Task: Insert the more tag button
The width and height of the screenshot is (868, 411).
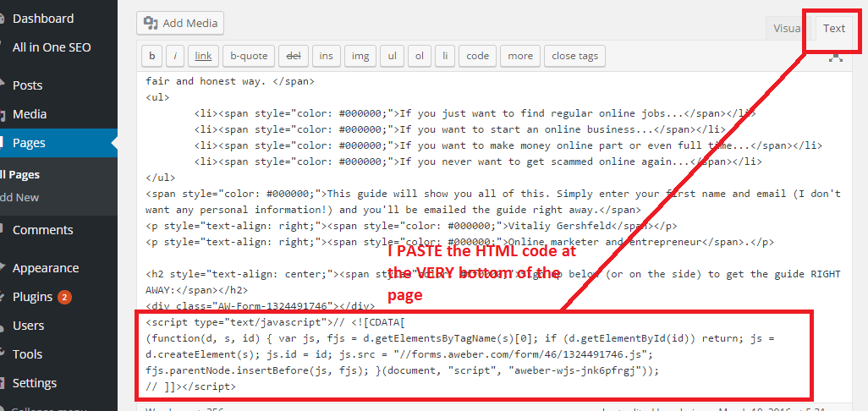Action: click(519, 56)
